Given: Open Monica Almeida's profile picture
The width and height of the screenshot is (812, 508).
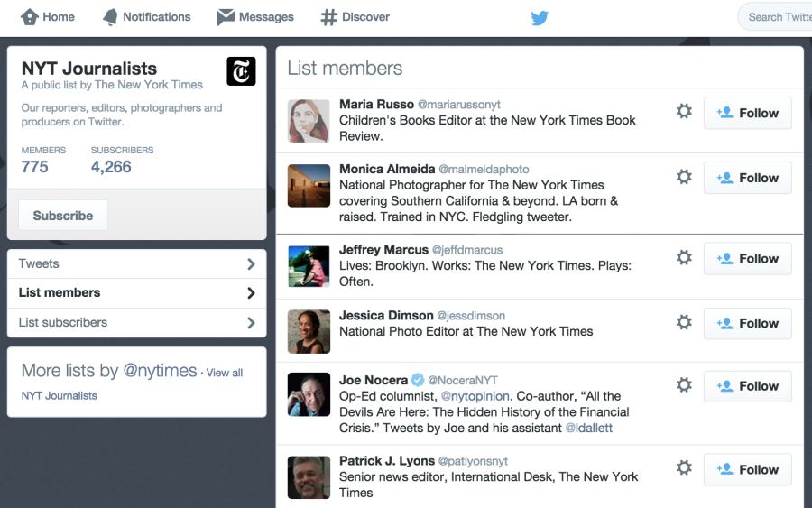Looking at the screenshot, I should point(309,186).
